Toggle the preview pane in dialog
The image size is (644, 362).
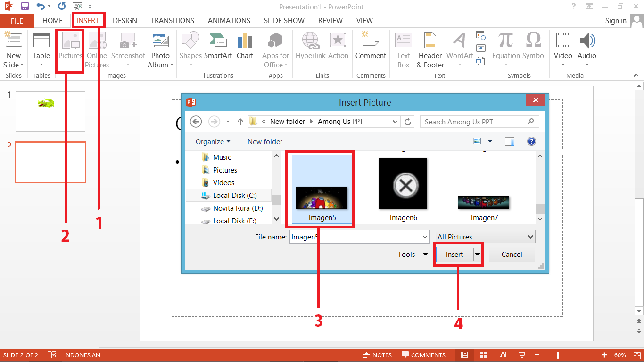coord(509,141)
